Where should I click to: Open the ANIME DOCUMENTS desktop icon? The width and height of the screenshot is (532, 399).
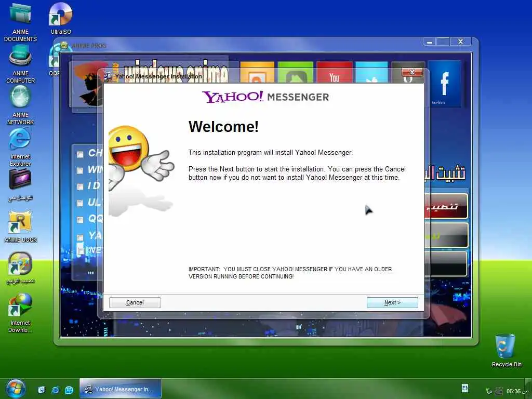tap(20, 21)
